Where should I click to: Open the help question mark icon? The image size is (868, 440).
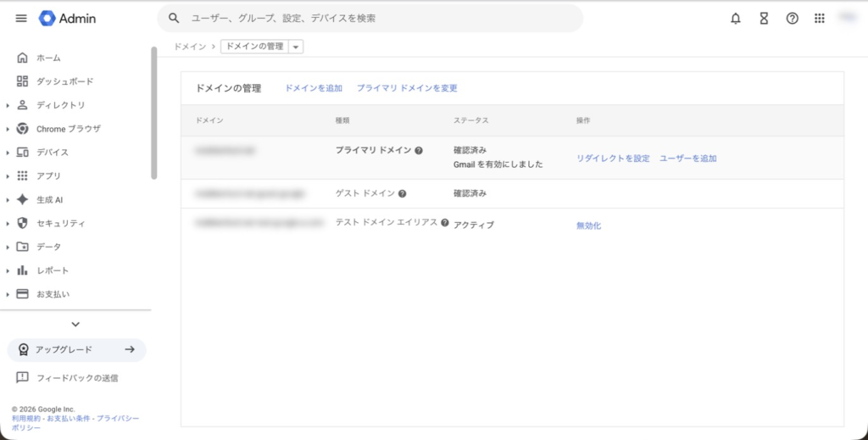click(x=793, y=19)
